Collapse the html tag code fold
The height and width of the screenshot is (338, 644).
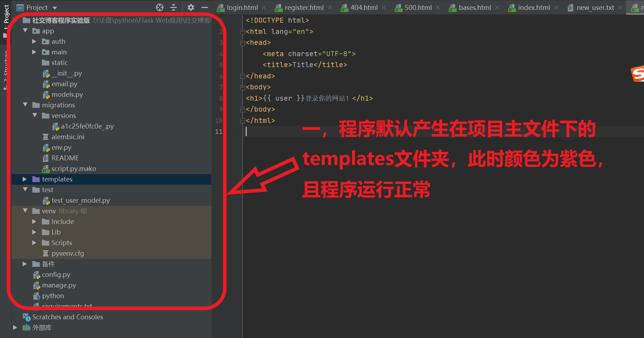coord(242,31)
